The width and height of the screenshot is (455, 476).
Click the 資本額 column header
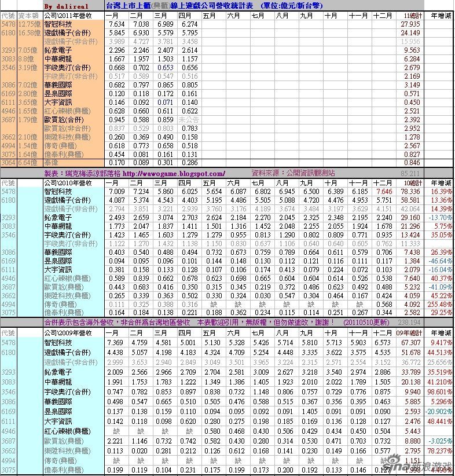(x=29, y=16)
